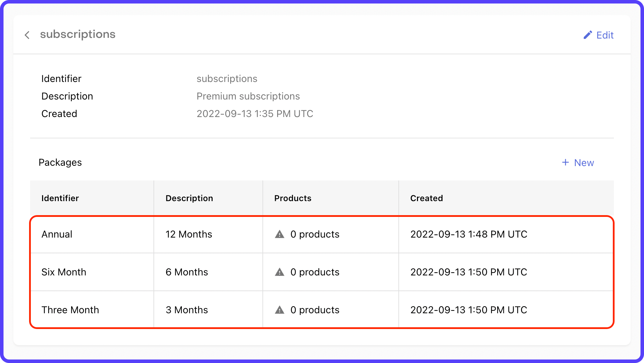The image size is (644, 363).
Task: Select the Three Month package
Action: point(70,310)
